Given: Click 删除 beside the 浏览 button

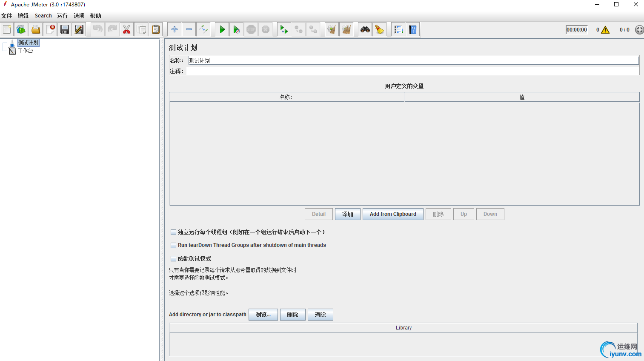Looking at the screenshot, I should [x=293, y=315].
